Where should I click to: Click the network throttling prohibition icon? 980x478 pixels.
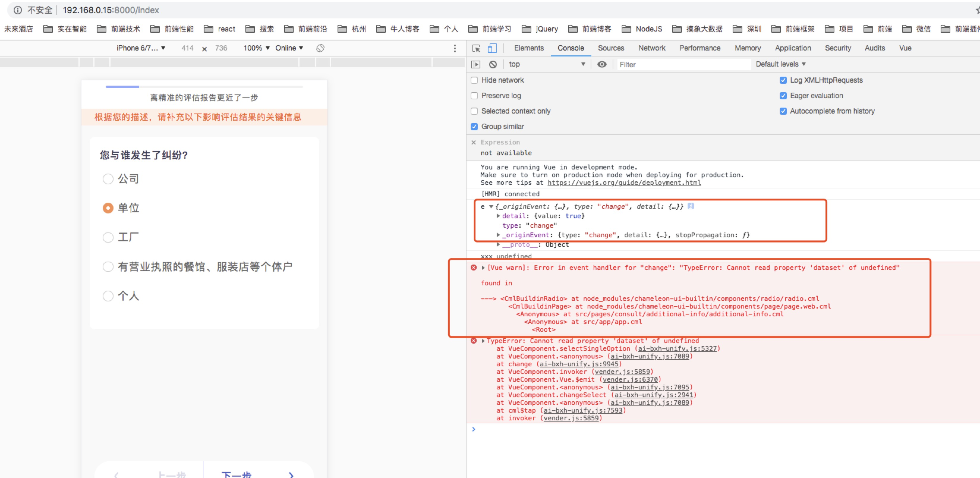(x=320, y=48)
